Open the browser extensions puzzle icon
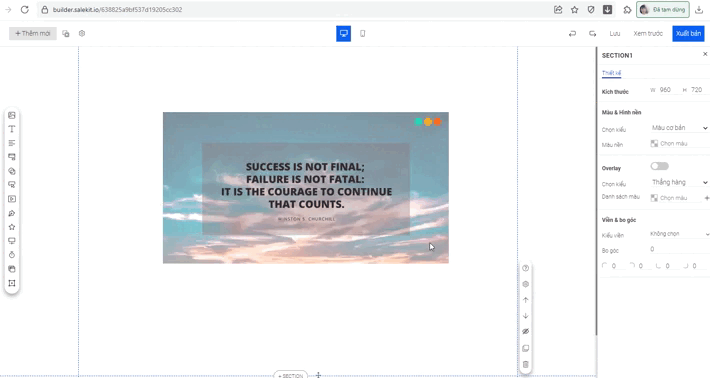The image size is (710, 378). [627, 10]
